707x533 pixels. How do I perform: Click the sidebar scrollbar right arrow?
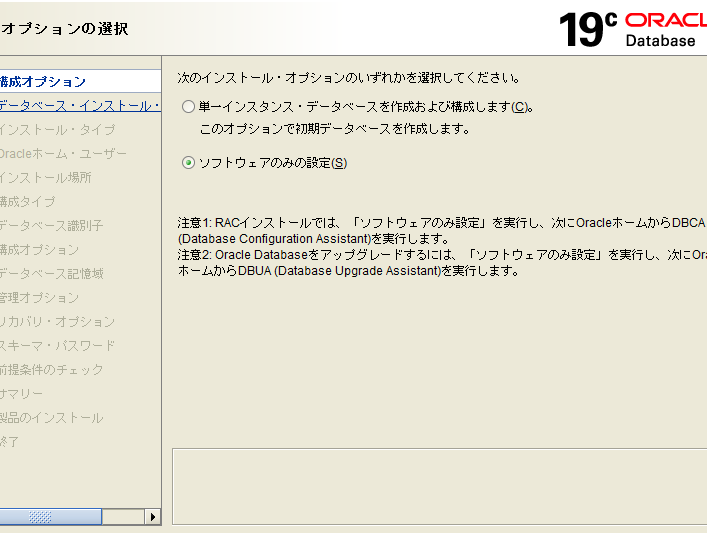(153, 517)
